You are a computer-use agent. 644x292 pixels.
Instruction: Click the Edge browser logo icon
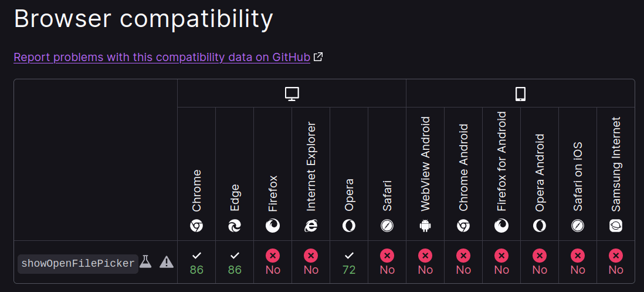click(x=235, y=226)
